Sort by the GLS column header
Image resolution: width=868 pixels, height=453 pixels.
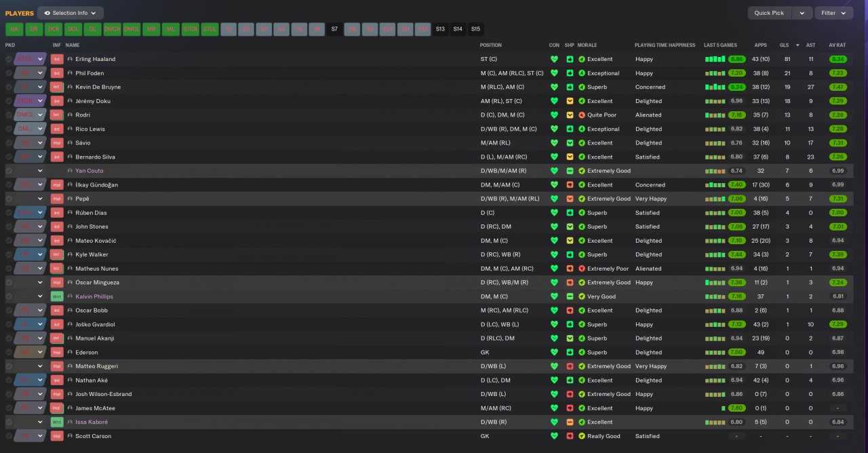point(784,45)
